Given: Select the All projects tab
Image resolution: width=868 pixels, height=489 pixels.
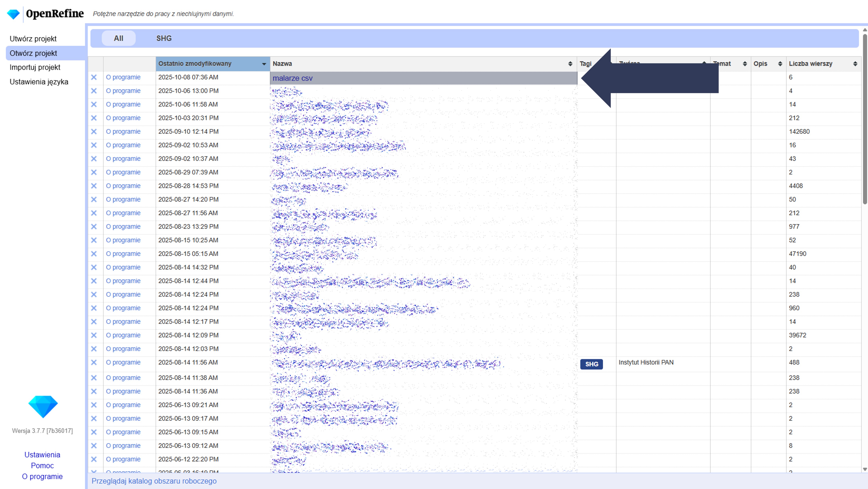Looking at the screenshot, I should click(x=119, y=39).
